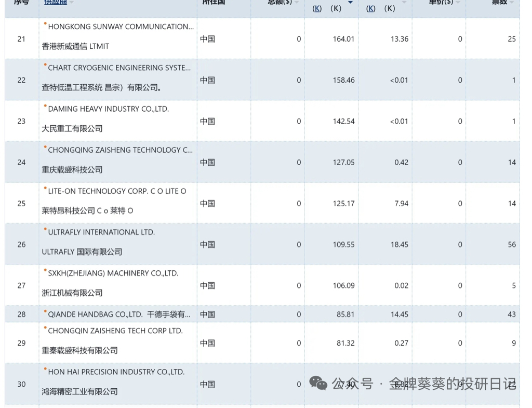
Task: Click the row number 21
Action: pyautogui.click(x=21, y=39)
